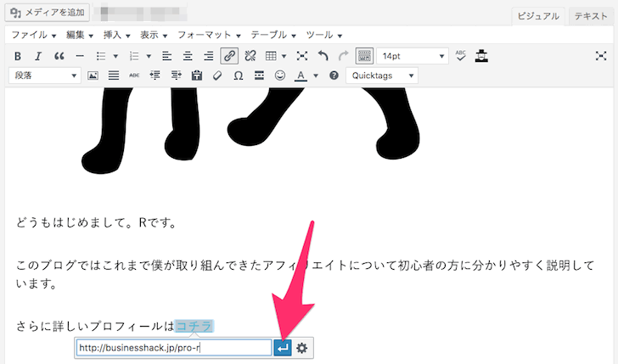The width and height of the screenshot is (618, 364).
Task: Open the emoticons picker
Action: (x=279, y=76)
